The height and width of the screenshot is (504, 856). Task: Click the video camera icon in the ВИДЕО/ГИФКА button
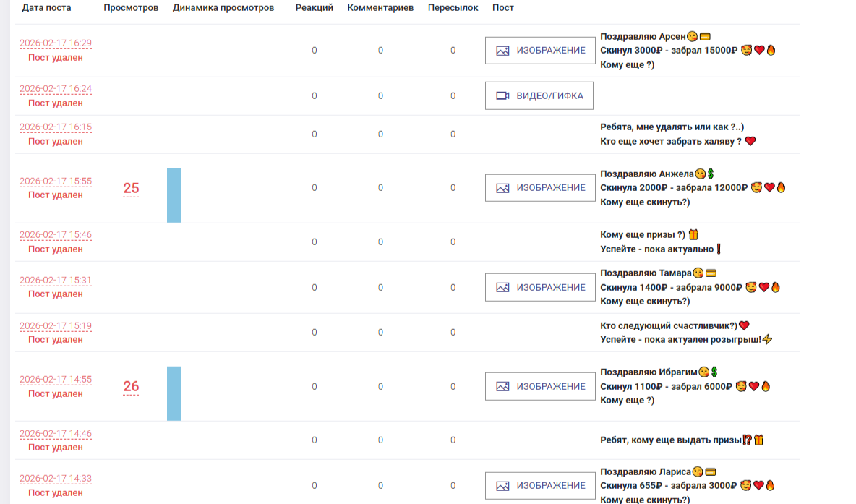[x=502, y=95]
